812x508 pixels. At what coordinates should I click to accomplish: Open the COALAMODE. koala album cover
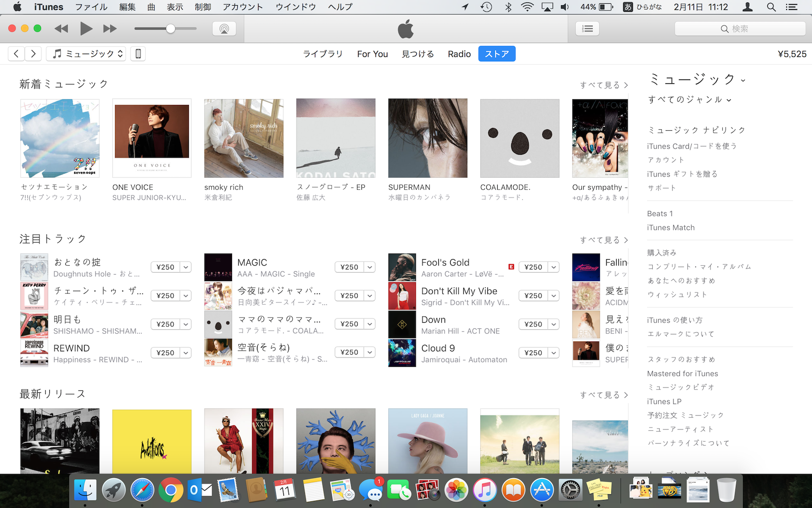coord(520,138)
